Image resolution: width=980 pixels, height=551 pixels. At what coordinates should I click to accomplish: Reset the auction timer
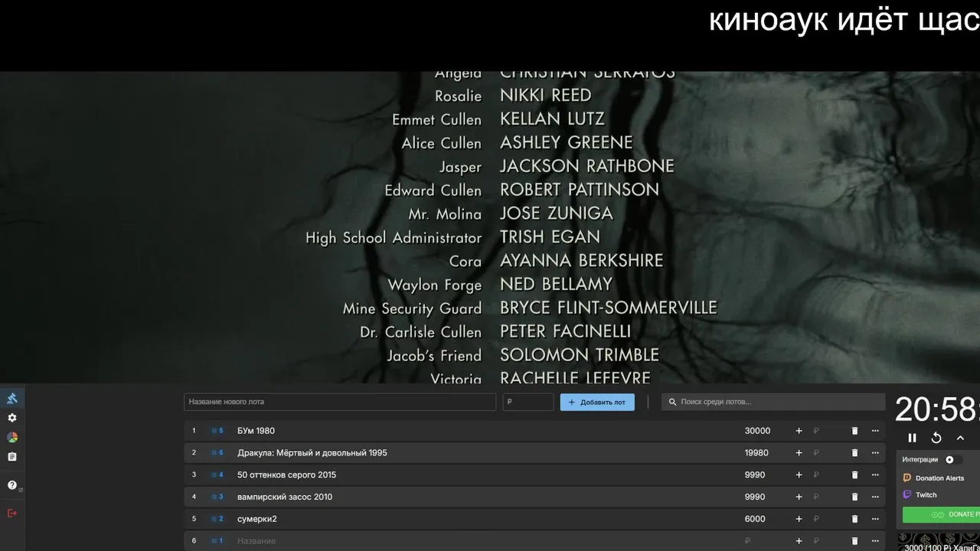[x=936, y=438]
